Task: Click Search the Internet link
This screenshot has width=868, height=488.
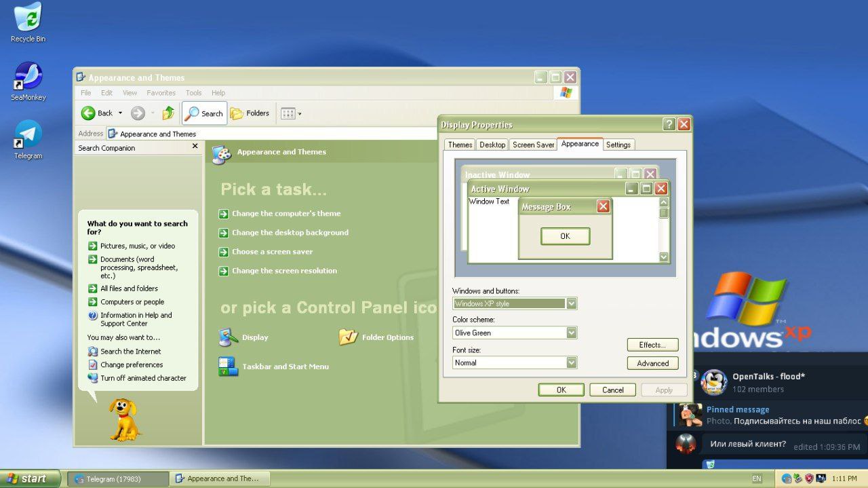Action: [x=125, y=352]
